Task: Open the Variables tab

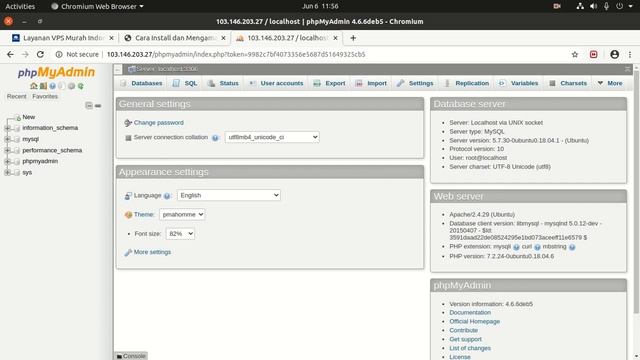Action: coord(518,83)
